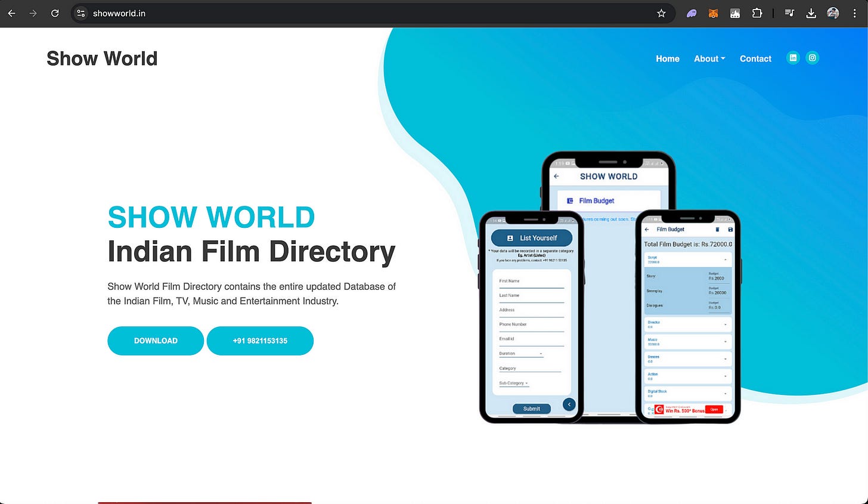Show browser downloads
The width and height of the screenshot is (868, 504).
click(x=811, y=13)
